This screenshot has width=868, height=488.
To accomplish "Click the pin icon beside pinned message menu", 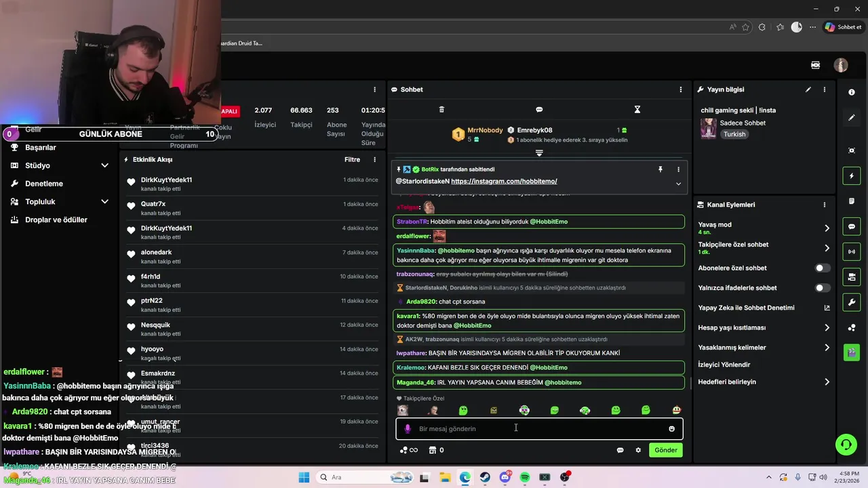I will click(660, 169).
